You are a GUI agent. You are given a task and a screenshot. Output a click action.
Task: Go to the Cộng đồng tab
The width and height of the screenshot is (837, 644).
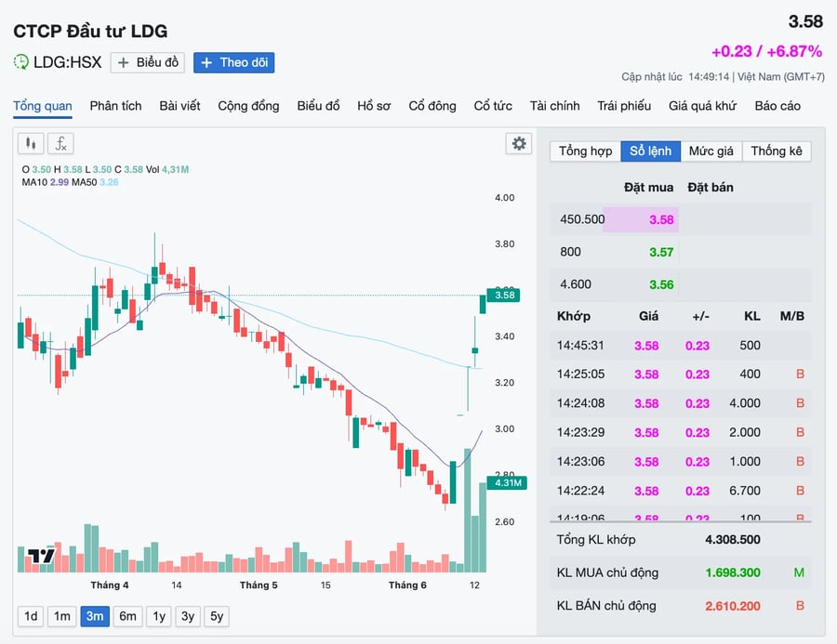248,106
